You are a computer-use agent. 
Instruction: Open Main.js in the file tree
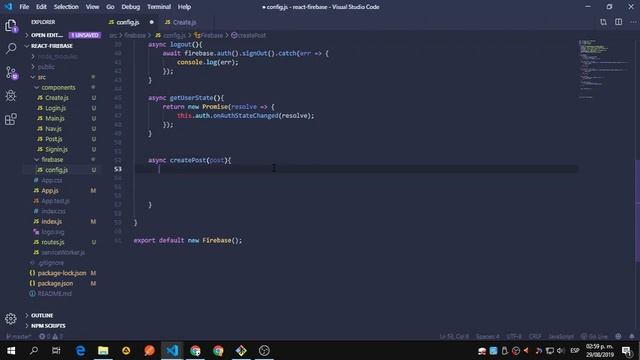pos(55,118)
